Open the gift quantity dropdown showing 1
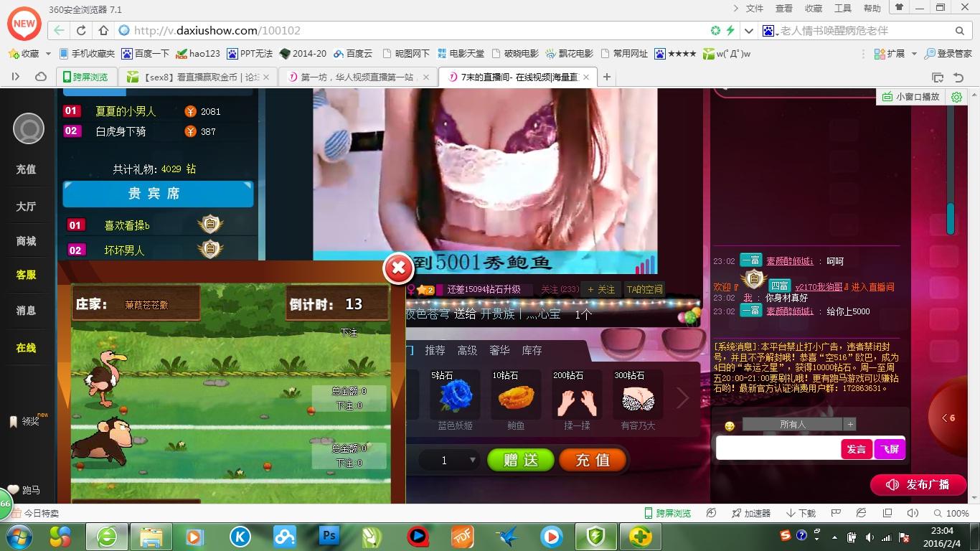 click(450, 460)
